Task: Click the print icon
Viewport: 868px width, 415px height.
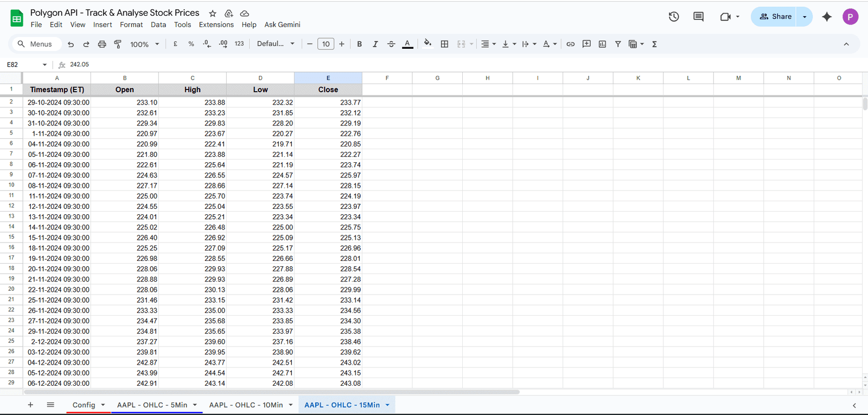Action: point(102,44)
